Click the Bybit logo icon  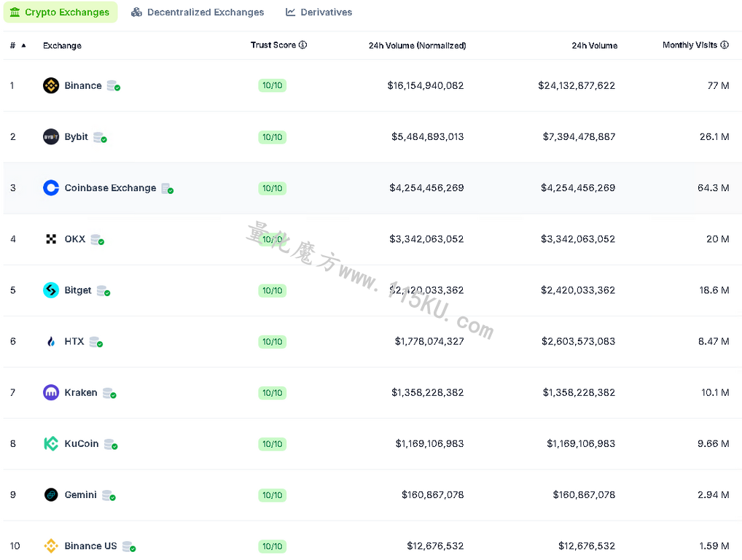[51, 137]
